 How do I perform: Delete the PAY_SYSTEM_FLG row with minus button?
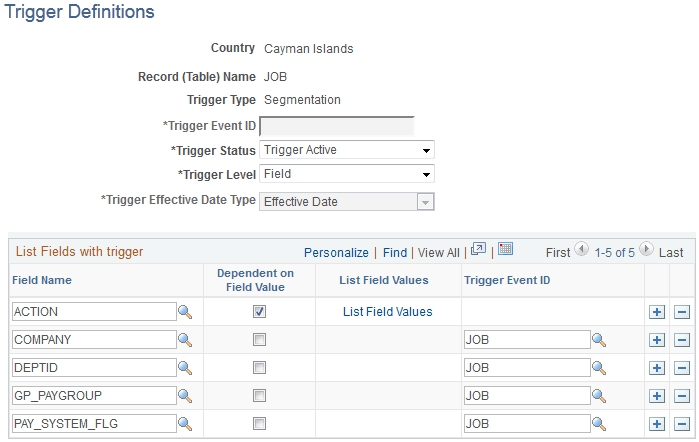pos(682,424)
